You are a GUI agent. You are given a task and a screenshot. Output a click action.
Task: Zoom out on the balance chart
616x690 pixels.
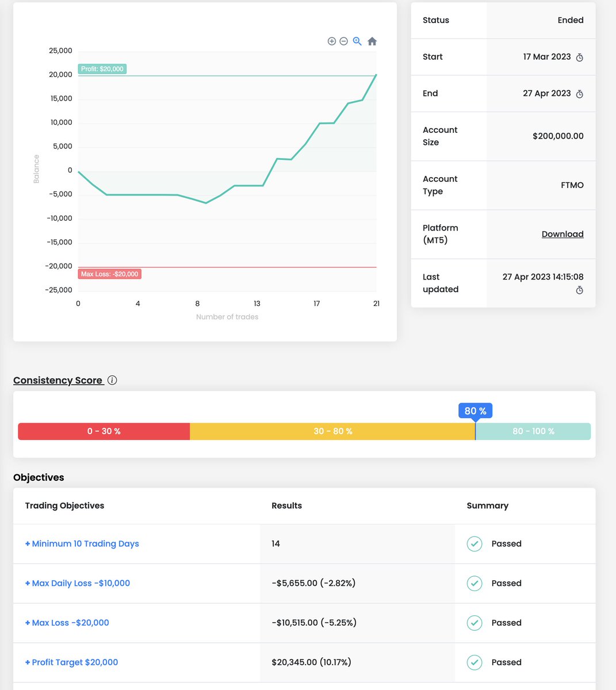click(344, 41)
